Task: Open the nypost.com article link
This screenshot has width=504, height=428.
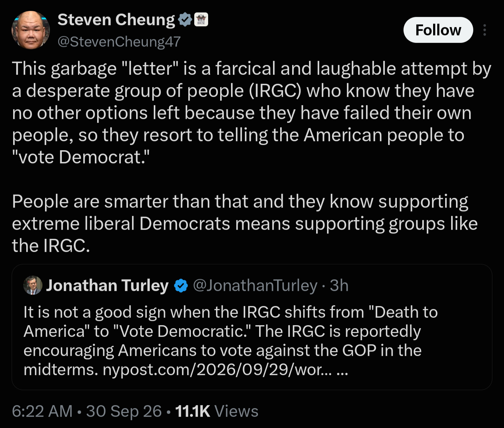Action: point(217,370)
